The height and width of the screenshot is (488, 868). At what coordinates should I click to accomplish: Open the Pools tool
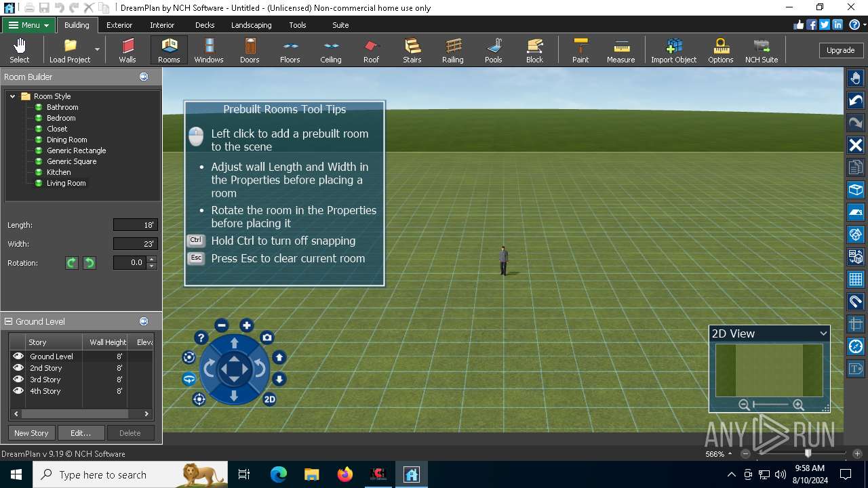494,51
